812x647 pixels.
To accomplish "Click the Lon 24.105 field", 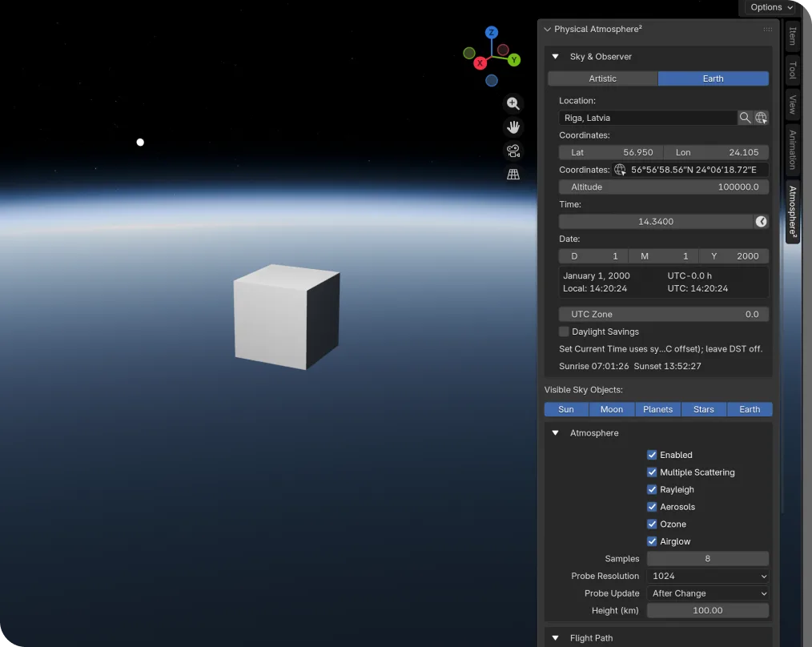I will 716,152.
